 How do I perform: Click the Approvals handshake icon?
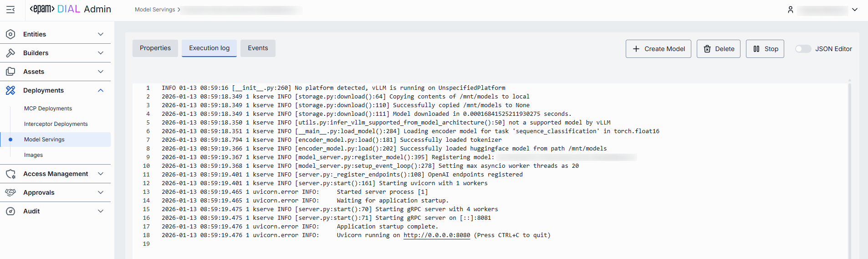click(x=10, y=192)
